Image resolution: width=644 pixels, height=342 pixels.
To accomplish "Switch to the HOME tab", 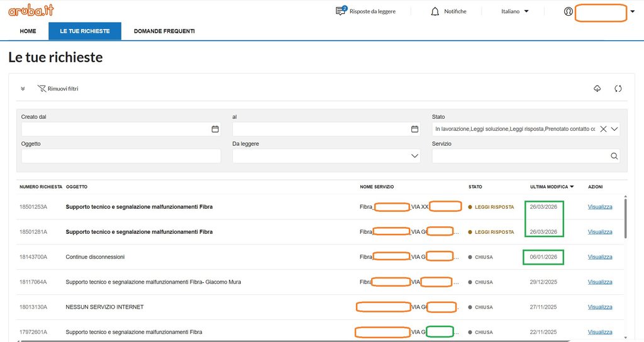I will point(28,31).
